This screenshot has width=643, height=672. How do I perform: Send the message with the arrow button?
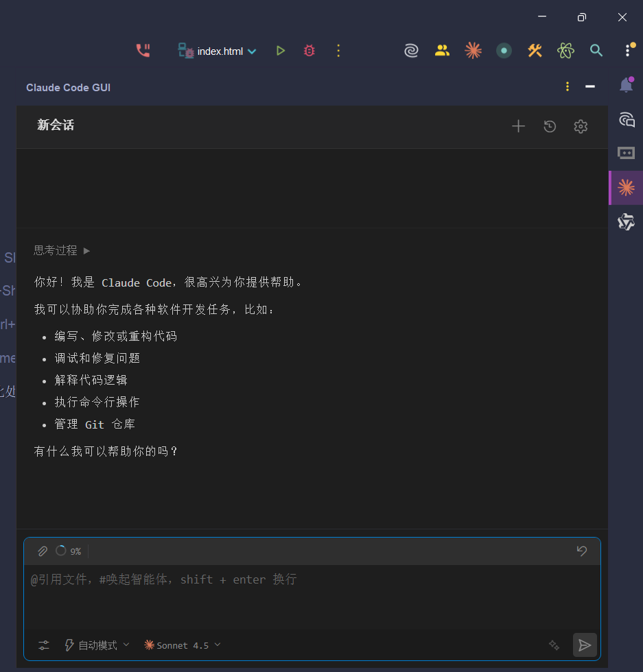tap(585, 645)
